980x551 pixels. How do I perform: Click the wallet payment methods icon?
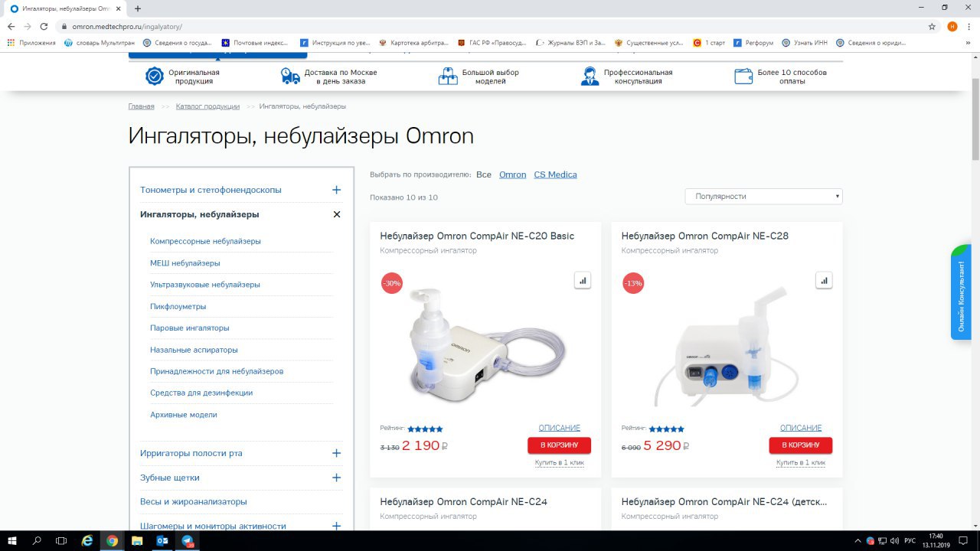coord(743,76)
